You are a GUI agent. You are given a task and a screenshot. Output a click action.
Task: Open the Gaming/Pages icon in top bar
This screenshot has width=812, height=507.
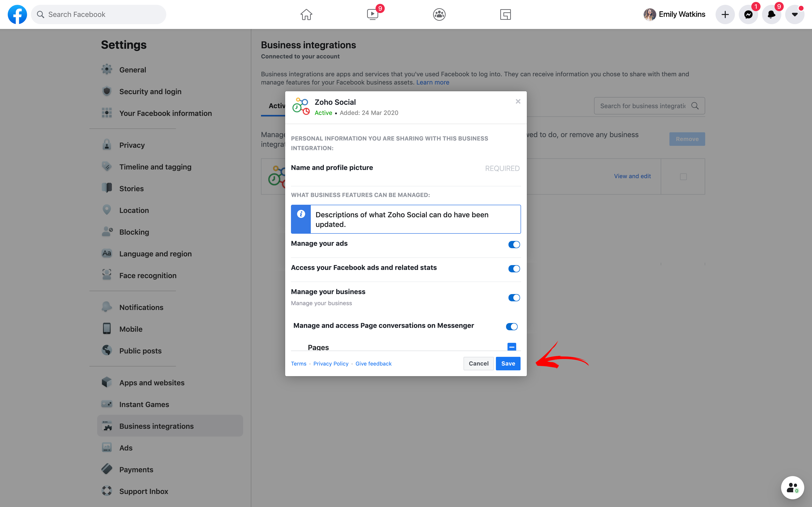click(x=505, y=14)
